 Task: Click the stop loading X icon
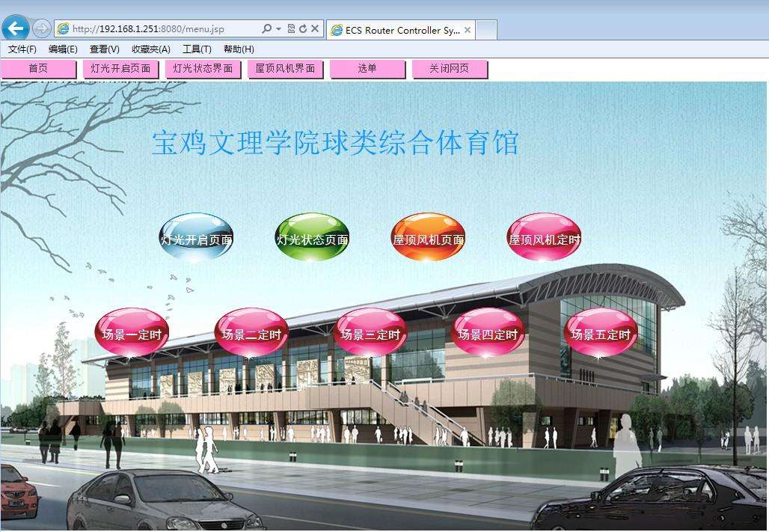(x=315, y=29)
